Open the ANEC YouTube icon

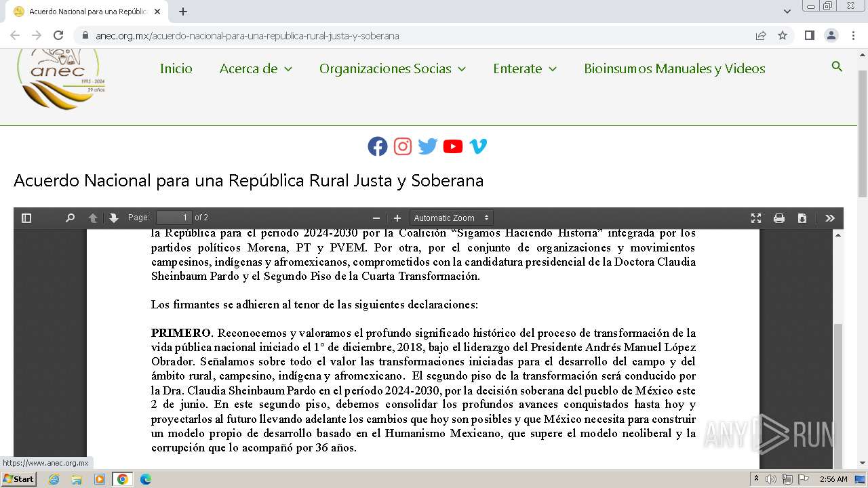[453, 146]
